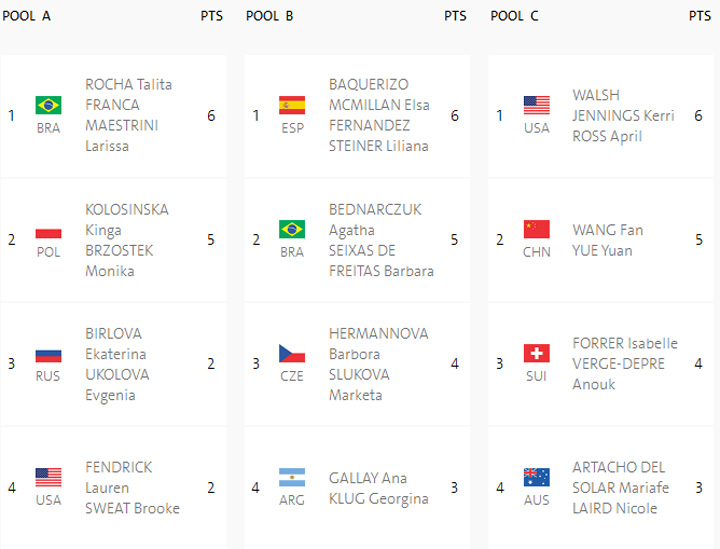Click the Argentina flag icon

[292, 478]
